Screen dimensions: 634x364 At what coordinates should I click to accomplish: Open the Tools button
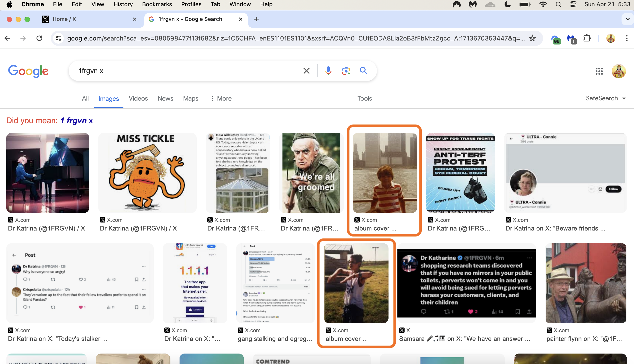coord(364,98)
